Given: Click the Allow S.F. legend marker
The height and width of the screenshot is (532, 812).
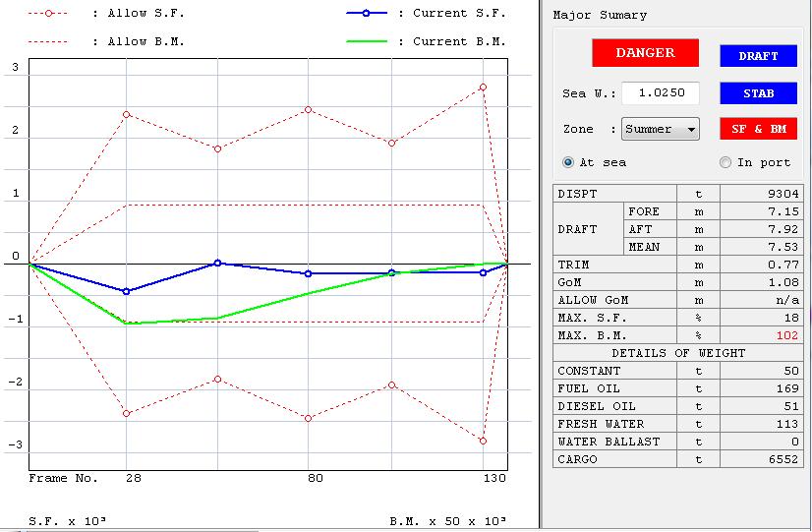Looking at the screenshot, I should (48, 14).
